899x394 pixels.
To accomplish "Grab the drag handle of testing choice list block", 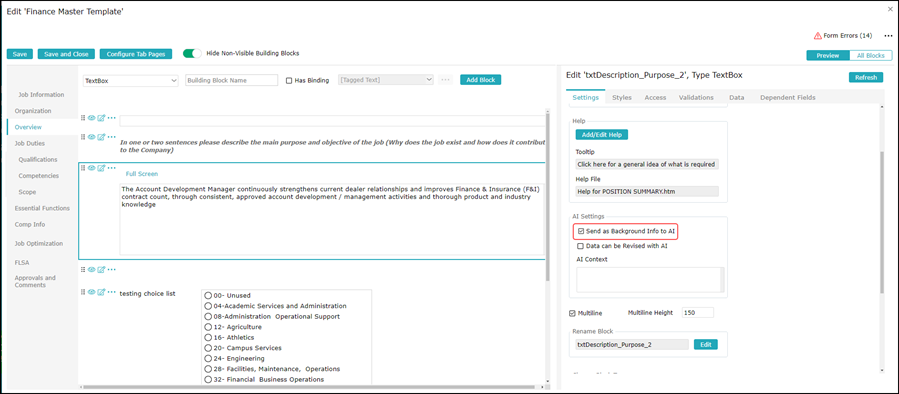I will point(83,292).
